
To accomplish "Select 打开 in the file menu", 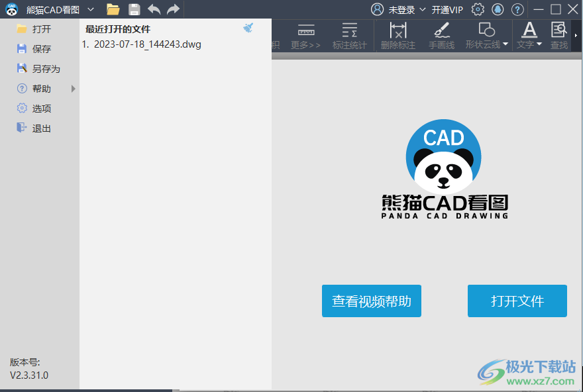I will coord(40,29).
